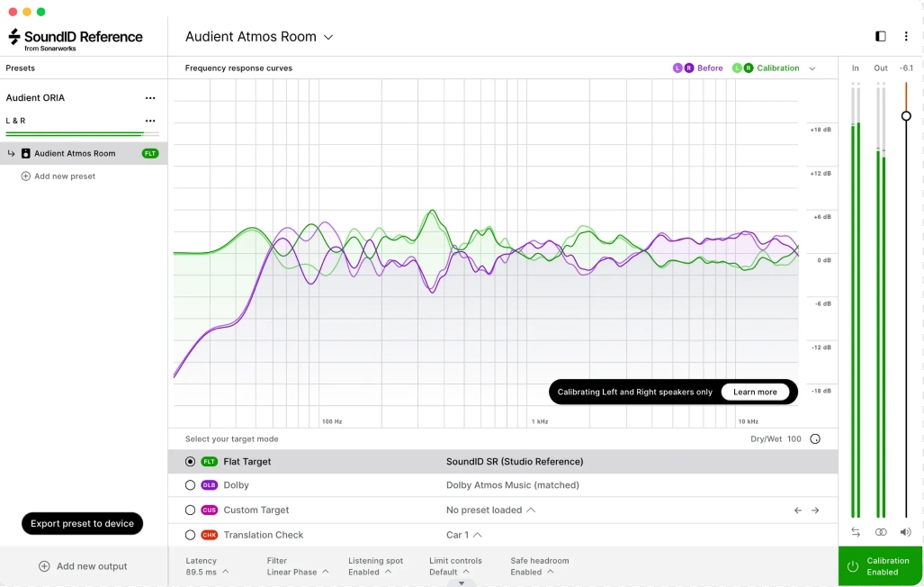Viewport: 924px width, 587px height.
Task: Click the DLB Dolby badge icon
Action: (x=210, y=485)
